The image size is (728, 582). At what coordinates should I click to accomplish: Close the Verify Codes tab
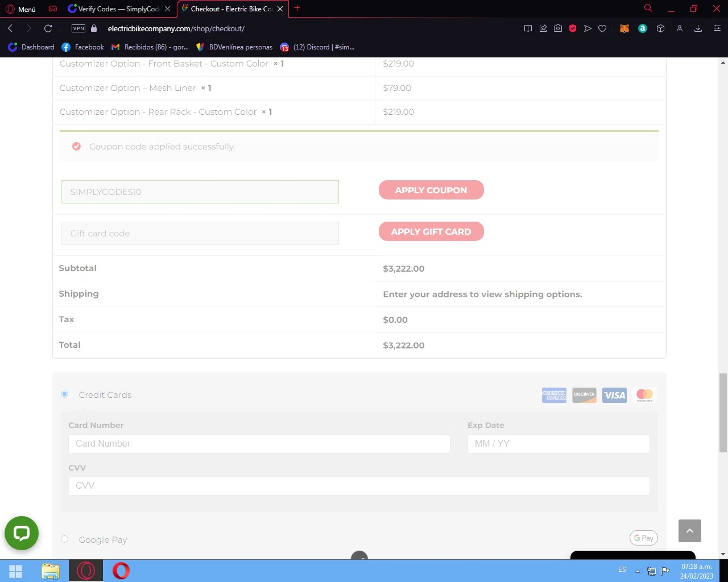167,9
